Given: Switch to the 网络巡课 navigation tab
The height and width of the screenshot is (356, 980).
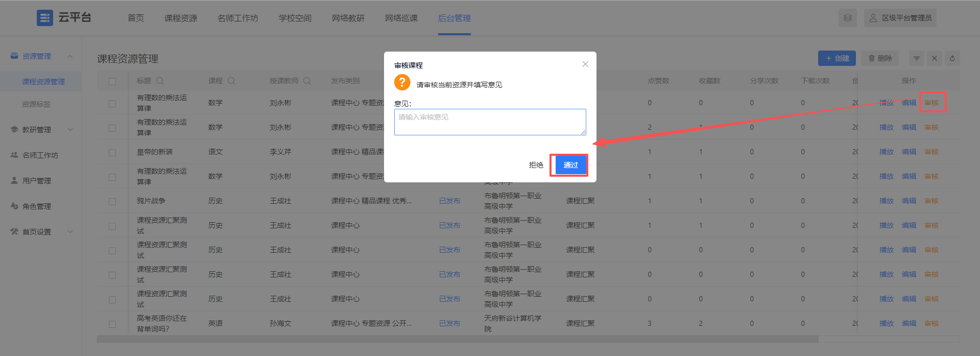Looking at the screenshot, I should point(401,18).
